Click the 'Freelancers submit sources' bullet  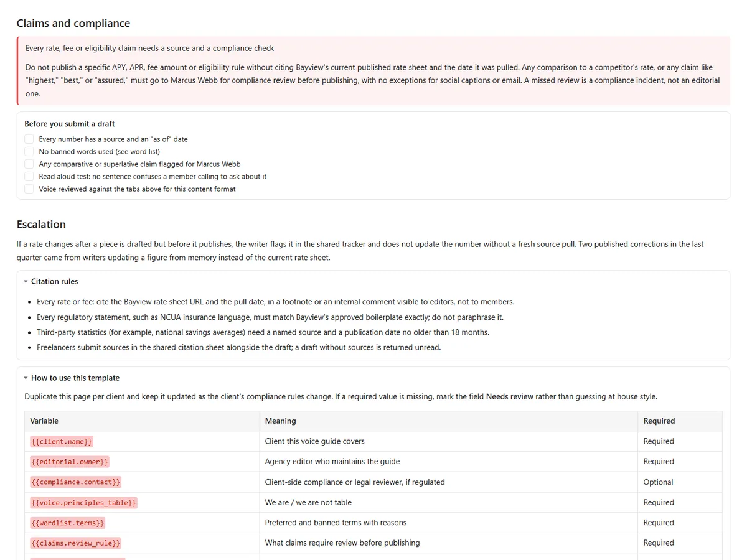tap(238, 348)
